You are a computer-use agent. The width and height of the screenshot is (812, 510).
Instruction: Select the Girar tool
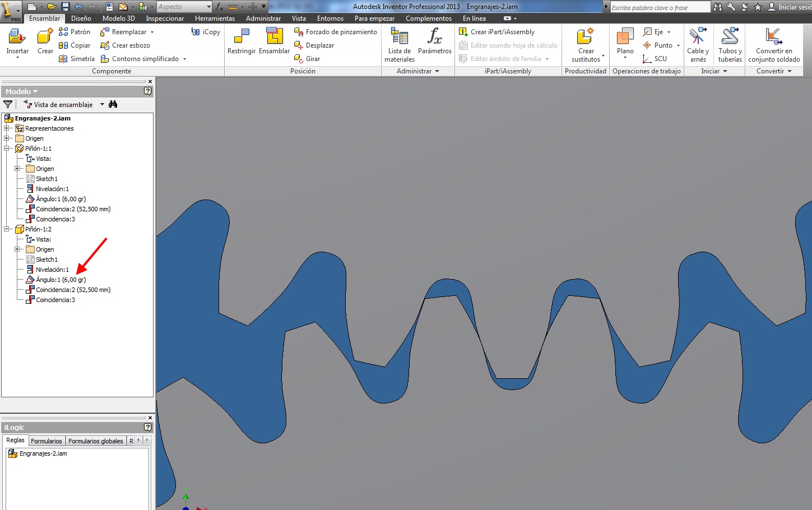(307, 59)
